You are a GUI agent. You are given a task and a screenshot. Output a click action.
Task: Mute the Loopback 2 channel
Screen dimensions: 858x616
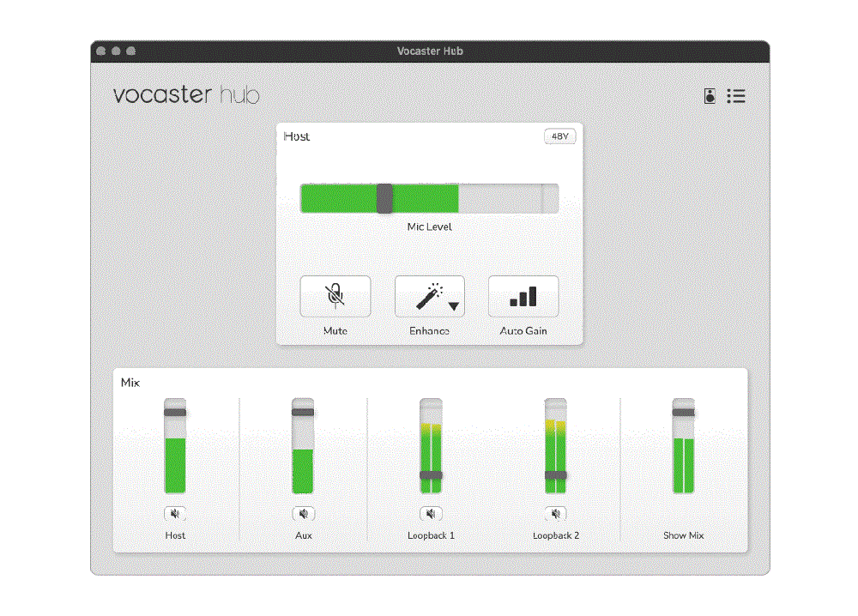[555, 513]
